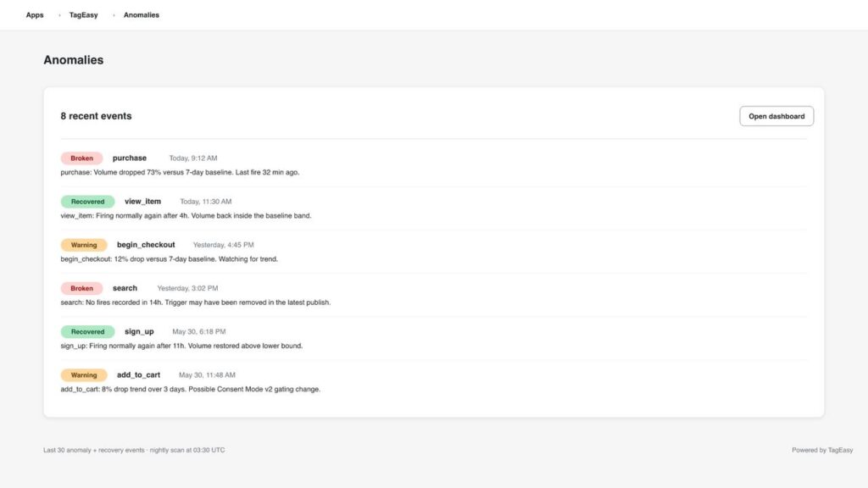Click the sign_up firing normally after 11h text

[181, 346]
